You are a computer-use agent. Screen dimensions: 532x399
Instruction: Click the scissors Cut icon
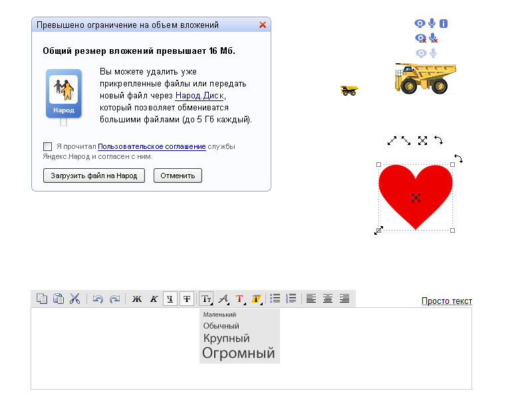[74, 299]
